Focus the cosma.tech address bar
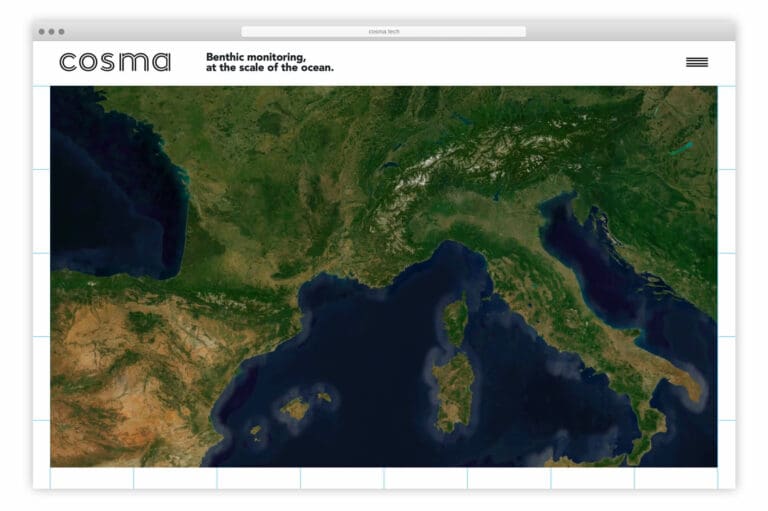Viewport: 768px width, 511px height. pos(383,32)
